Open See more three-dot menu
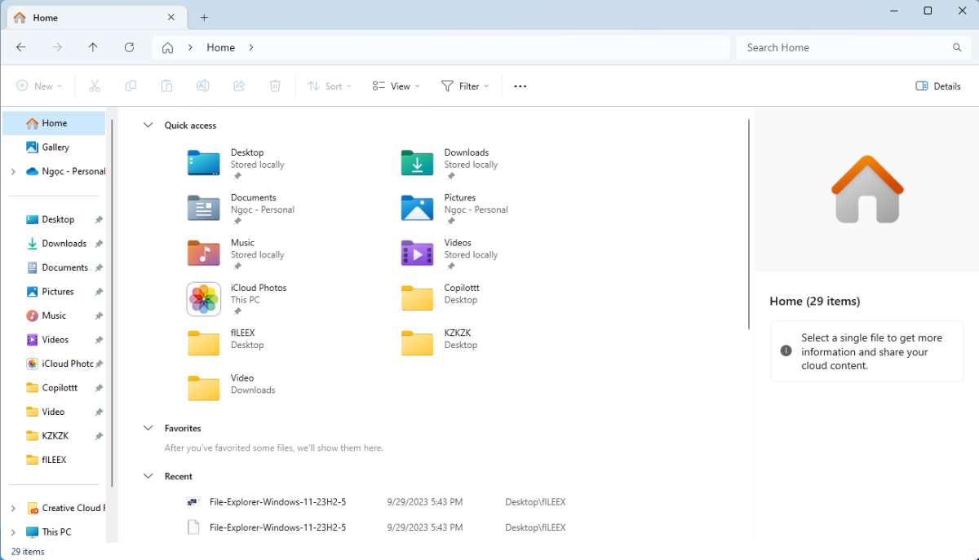The width and height of the screenshot is (979, 560). point(521,86)
